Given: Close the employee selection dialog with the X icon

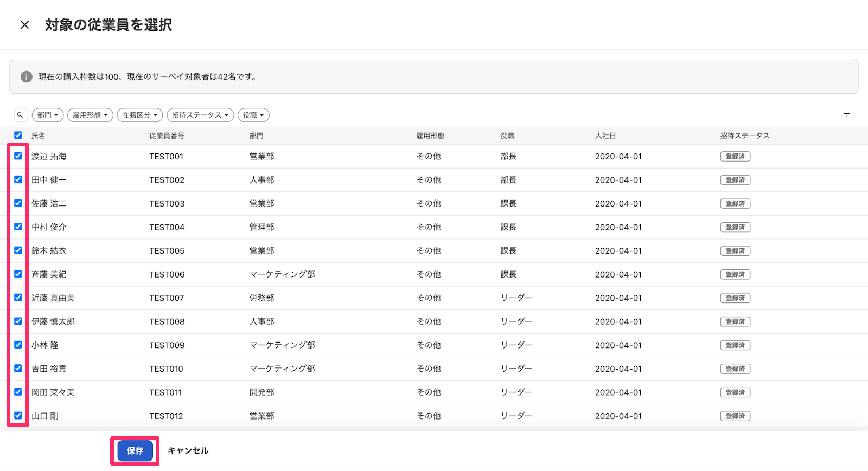Looking at the screenshot, I should 24,25.
